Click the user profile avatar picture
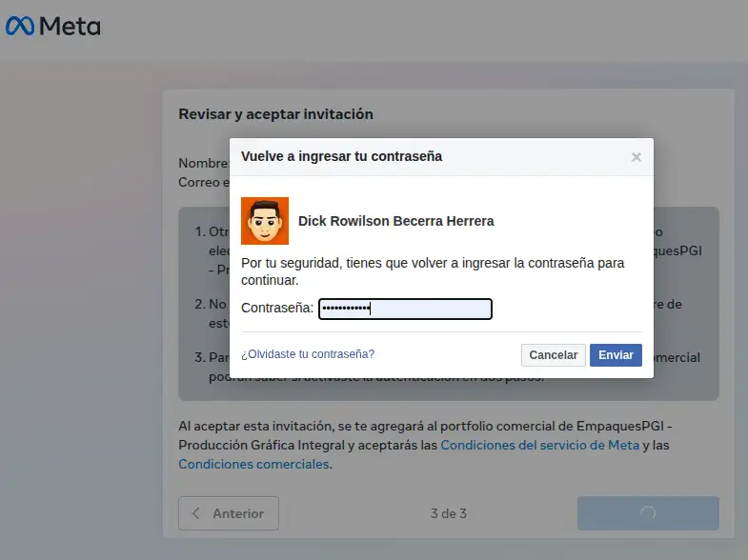 [x=265, y=221]
